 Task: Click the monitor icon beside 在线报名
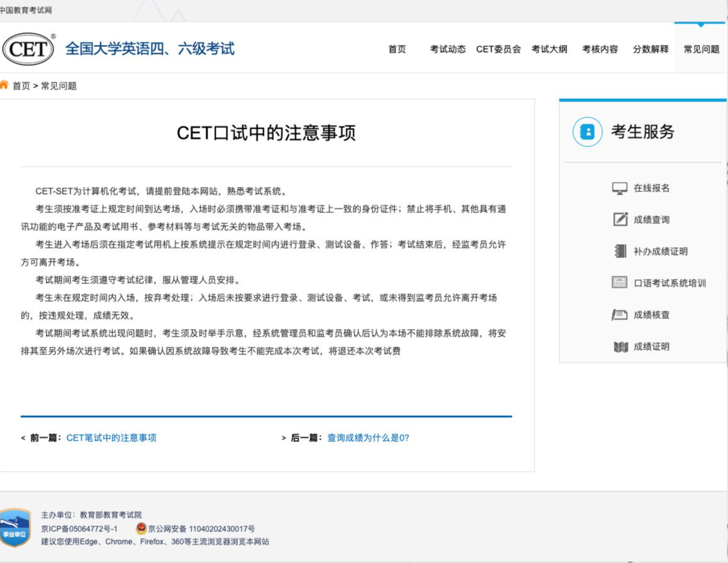coord(620,188)
